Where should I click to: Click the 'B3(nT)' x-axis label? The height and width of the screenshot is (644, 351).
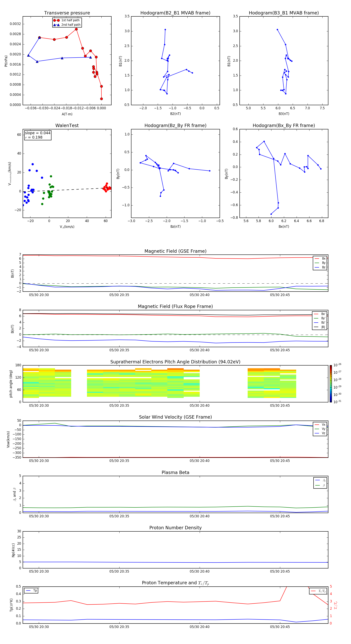point(284,114)
